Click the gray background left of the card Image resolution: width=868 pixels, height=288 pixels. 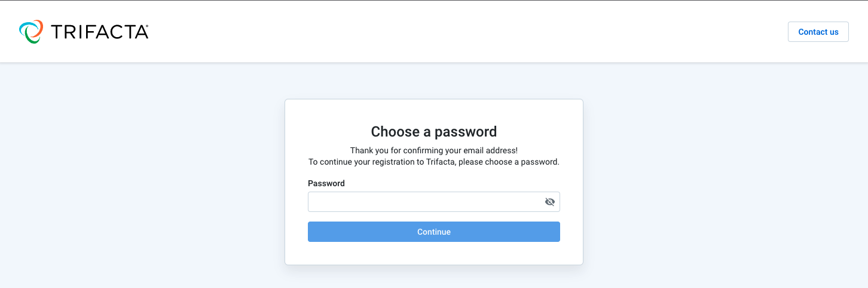click(x=143, y=180)
